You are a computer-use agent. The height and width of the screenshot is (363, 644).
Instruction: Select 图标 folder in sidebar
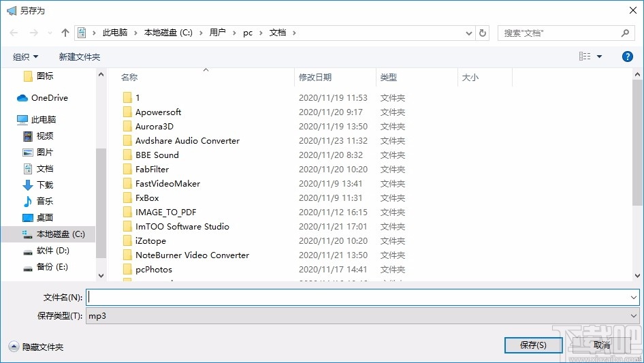tap(39, 76)
